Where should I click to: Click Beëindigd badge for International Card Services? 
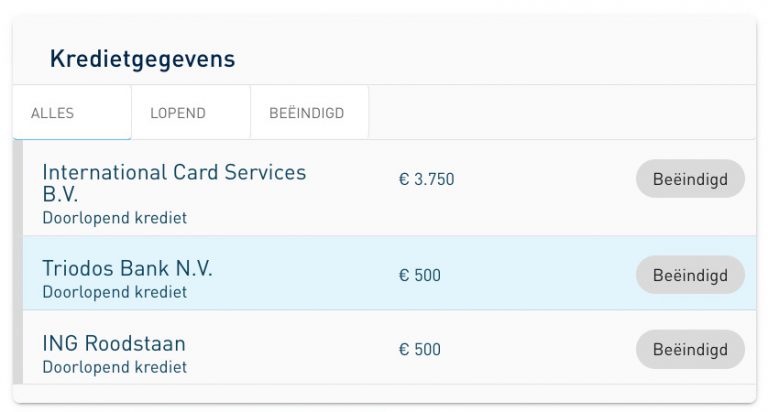pyautogui.click(x=690, y=179)
